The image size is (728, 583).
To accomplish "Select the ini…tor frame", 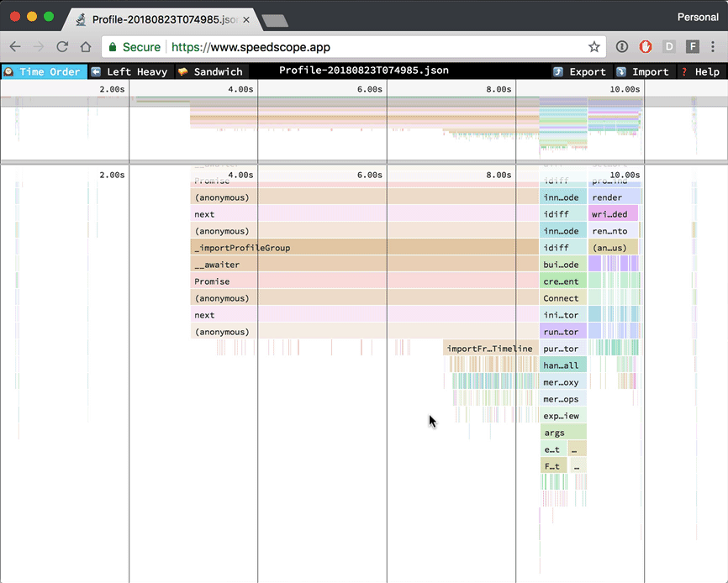I will (x=562, y=315).
